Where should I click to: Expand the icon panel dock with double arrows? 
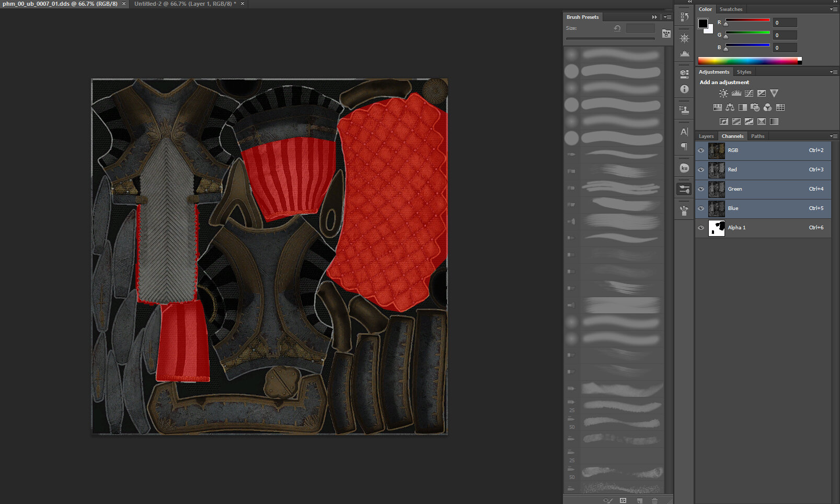(x=689, y=2)
